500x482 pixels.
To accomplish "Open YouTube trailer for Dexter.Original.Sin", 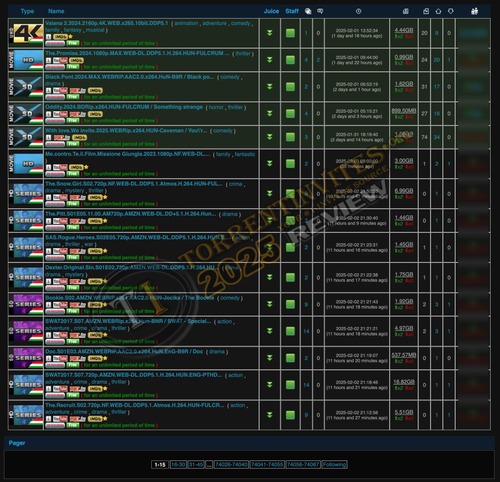I will [x=60, y=281].
